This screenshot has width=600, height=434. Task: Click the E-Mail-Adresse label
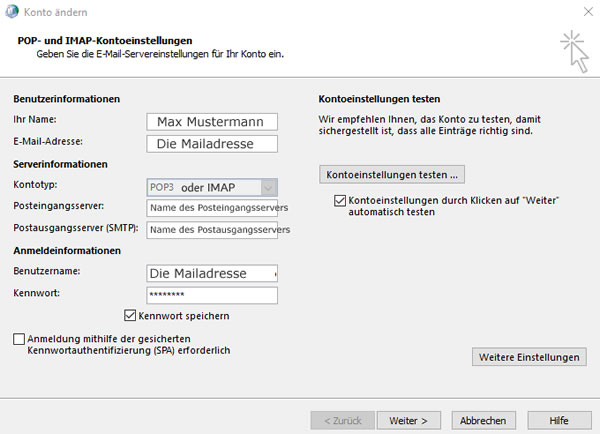pos(48,141)
